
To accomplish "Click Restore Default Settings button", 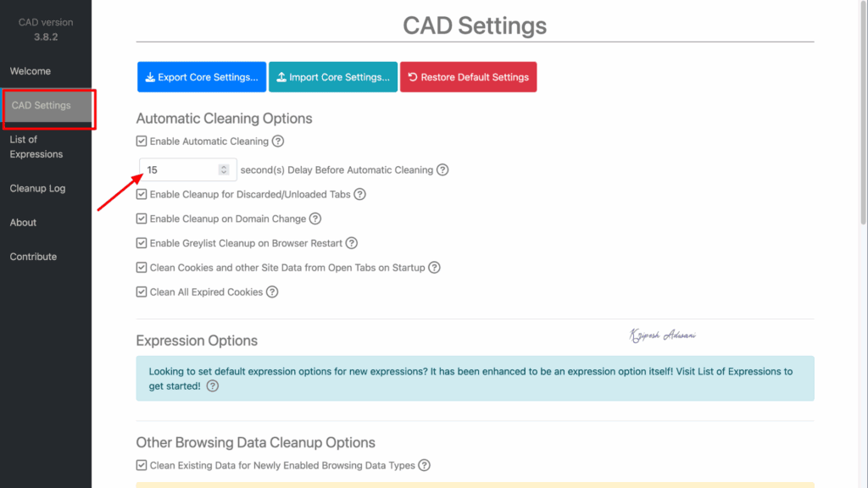I will coord(468,77).
